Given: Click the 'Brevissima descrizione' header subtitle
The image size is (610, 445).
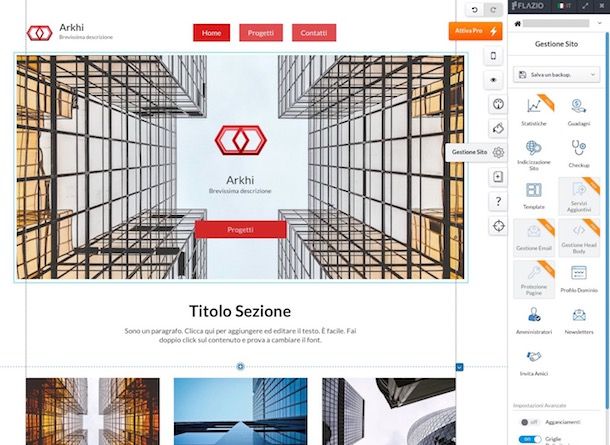Looking at the screenshot, I should pyautogui.click(x=86, y=37).
